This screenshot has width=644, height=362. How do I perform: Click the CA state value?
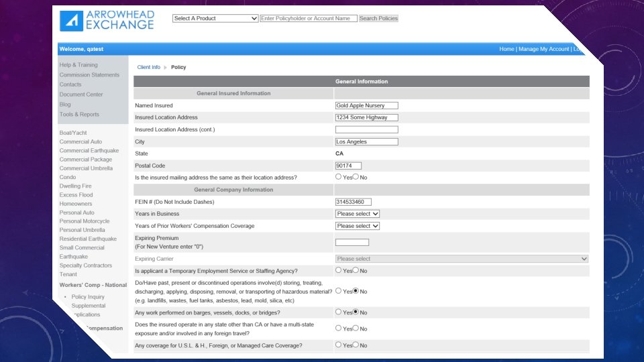tap(339, 154)
